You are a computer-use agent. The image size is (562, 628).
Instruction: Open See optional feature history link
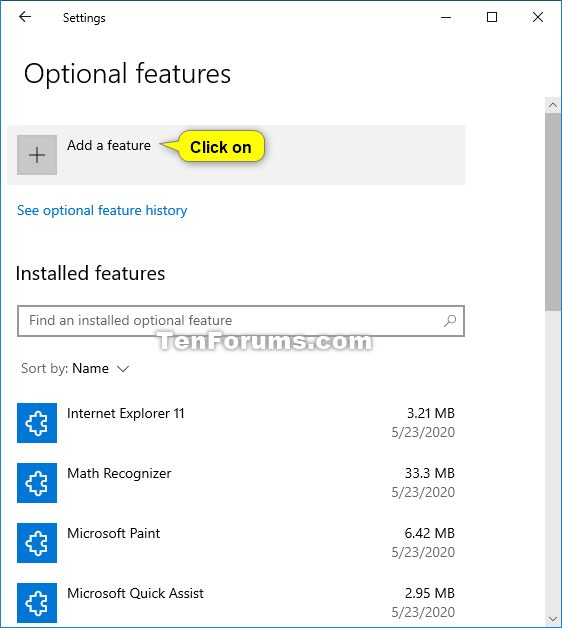click(x=102, y=211)
